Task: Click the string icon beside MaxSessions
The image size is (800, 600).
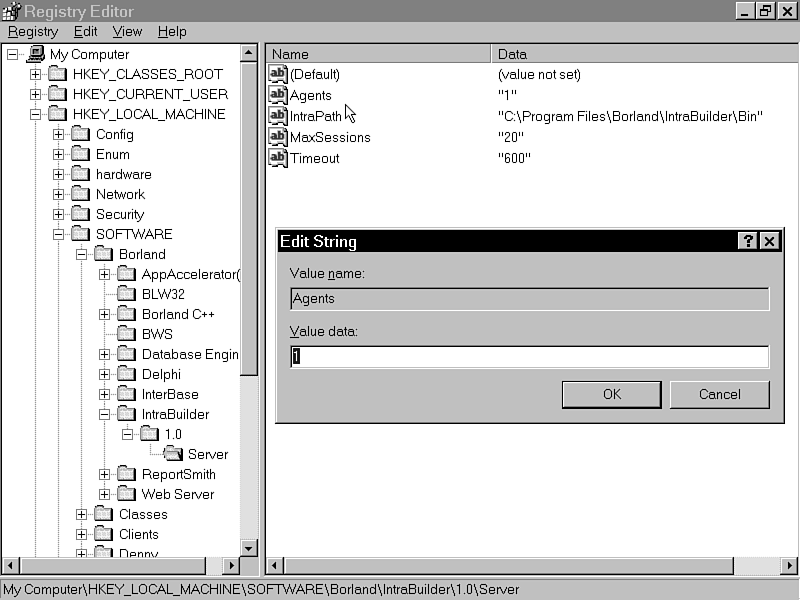Action: pos(278,137)
